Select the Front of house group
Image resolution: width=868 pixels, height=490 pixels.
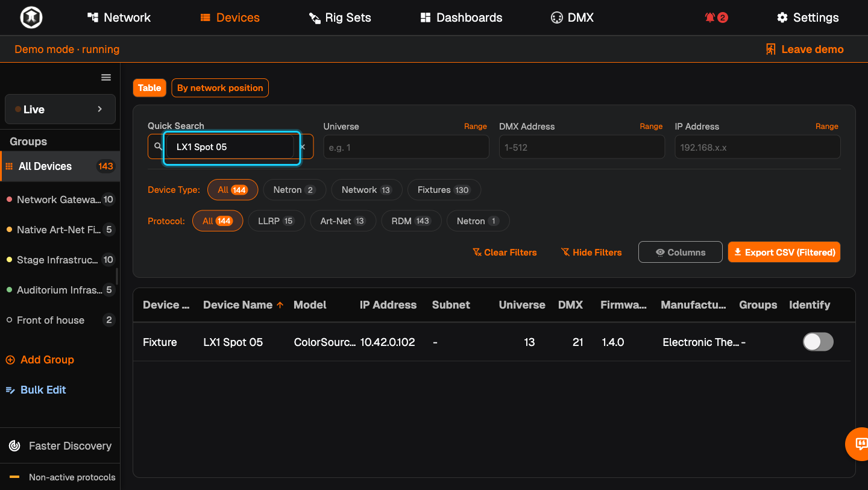tap(60, 320)
